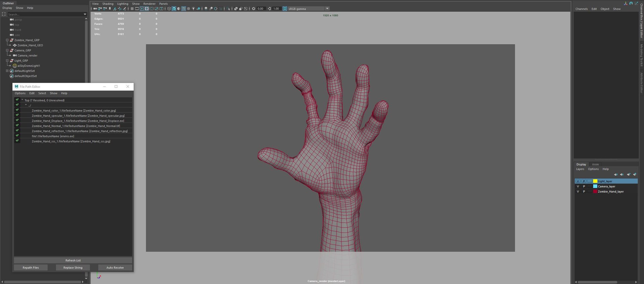644x284 pixels.
Task: Click the Auto Resolve button
Action: pyautogui.click(x=115, y=268)
